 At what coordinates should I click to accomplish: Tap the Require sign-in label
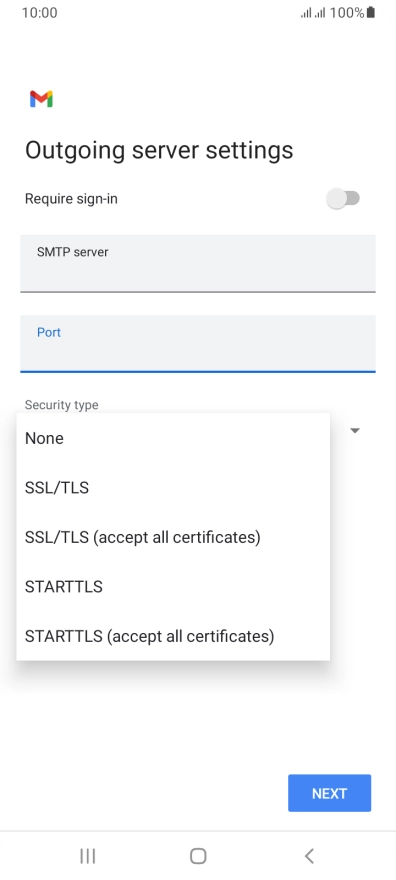click(71, 199)
